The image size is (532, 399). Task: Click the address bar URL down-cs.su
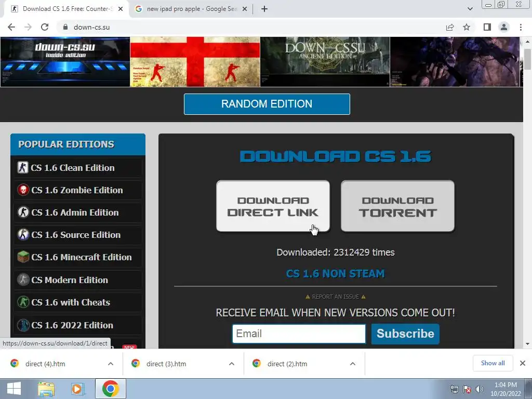click(91, 27)
